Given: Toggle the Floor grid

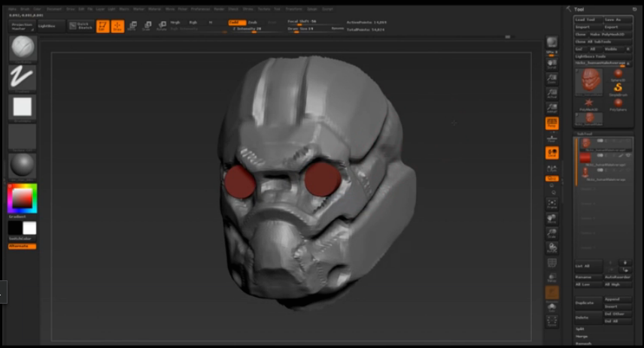Looking at the screenshot, I should tap(551, 138).
